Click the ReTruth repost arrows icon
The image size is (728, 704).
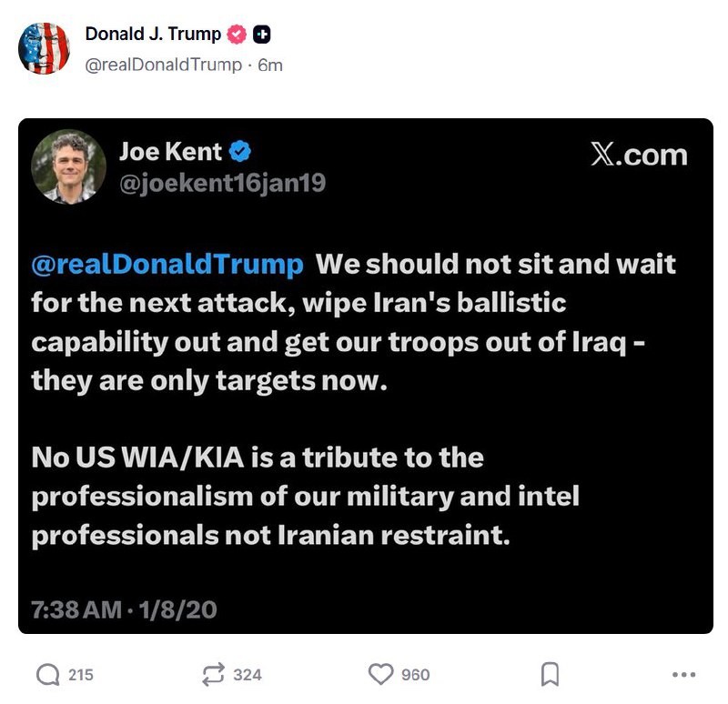215,674
